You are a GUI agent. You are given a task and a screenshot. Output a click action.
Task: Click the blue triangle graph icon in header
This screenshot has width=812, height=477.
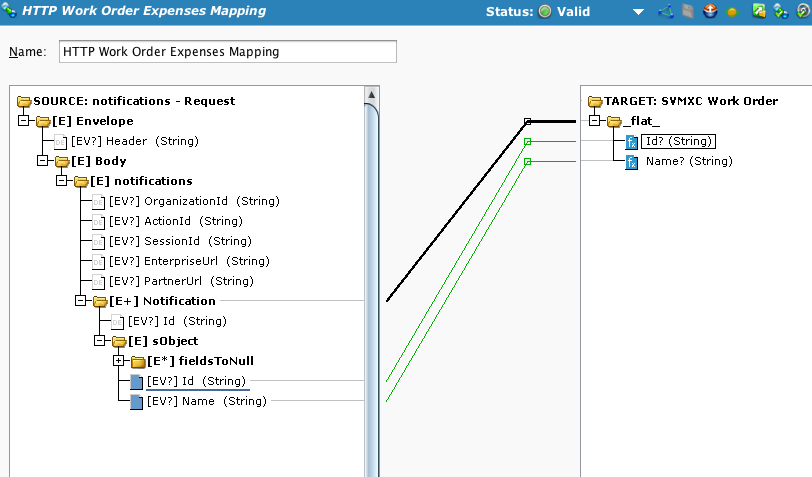point(666,12)
